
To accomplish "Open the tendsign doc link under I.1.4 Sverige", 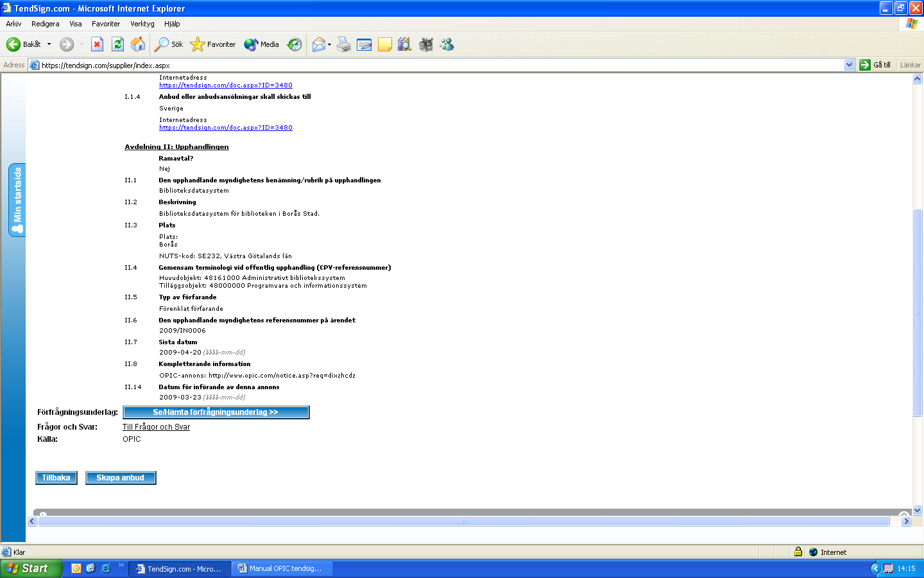I will 226,127.
